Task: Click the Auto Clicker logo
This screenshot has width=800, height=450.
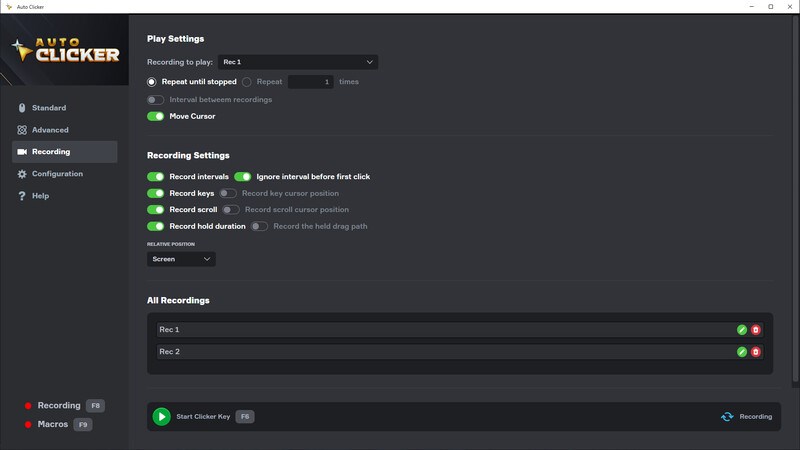Action: click(65, 50)
